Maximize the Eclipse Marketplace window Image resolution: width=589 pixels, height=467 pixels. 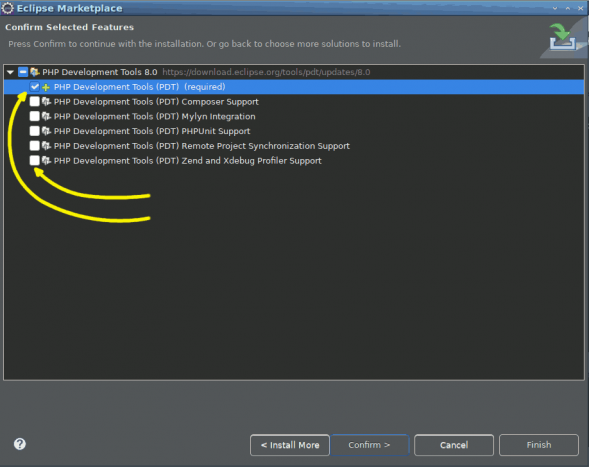click(x=568, y=8)
